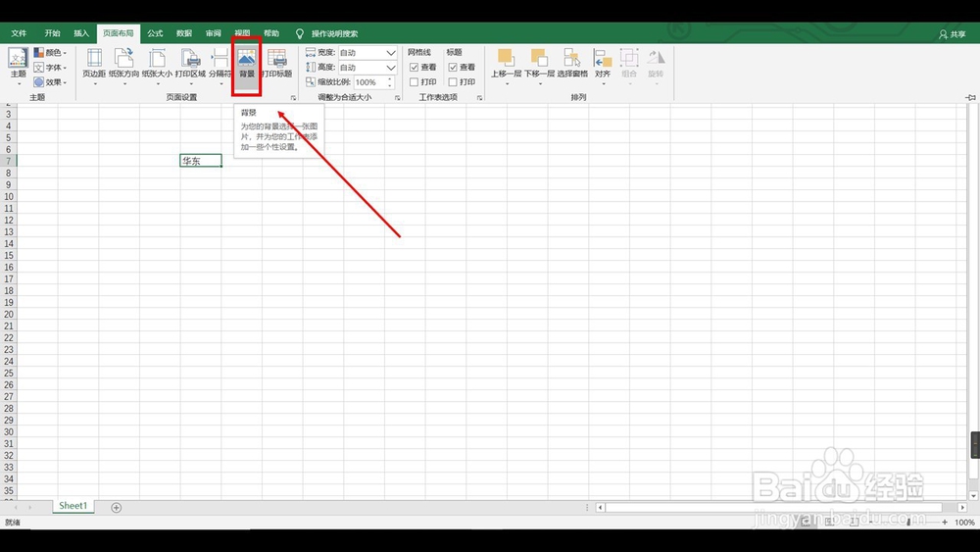Click 下移一层 send backward icon
980x552 pixels.
539,57
